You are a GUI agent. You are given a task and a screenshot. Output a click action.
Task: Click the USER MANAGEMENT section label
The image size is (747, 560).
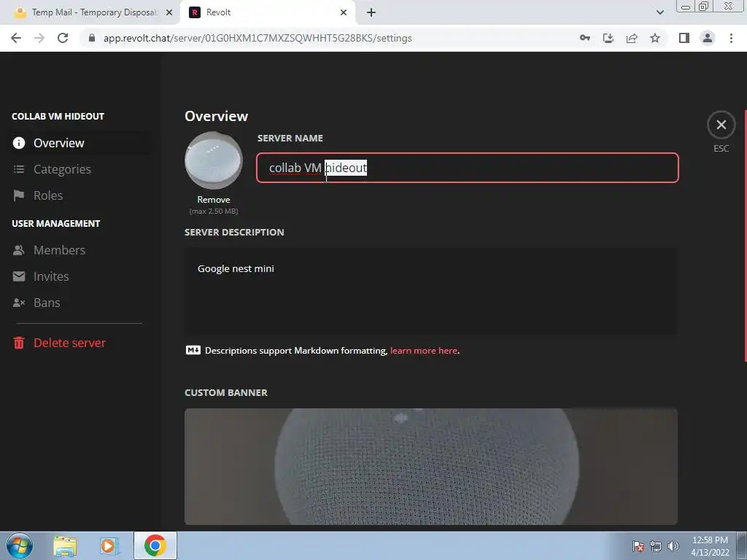point(55,223)
